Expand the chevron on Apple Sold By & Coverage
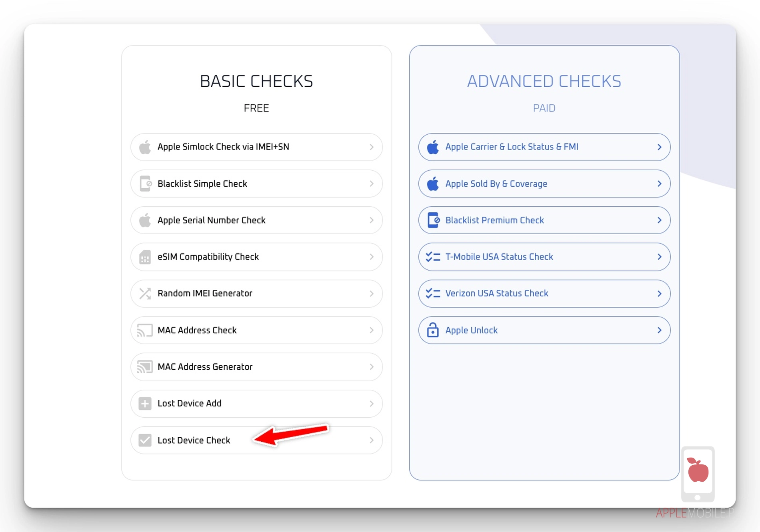Screen dimensions: 760x532 pos(659,184)
